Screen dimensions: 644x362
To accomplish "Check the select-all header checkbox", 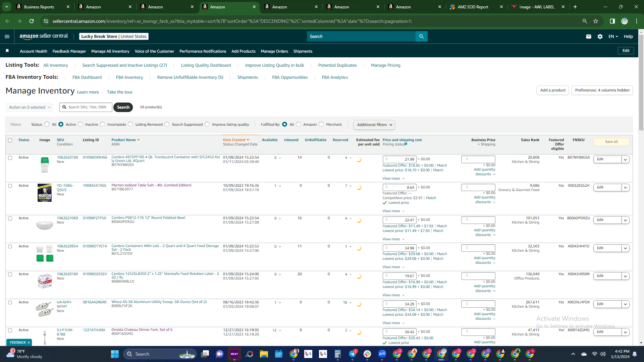I will coord(10,140).
